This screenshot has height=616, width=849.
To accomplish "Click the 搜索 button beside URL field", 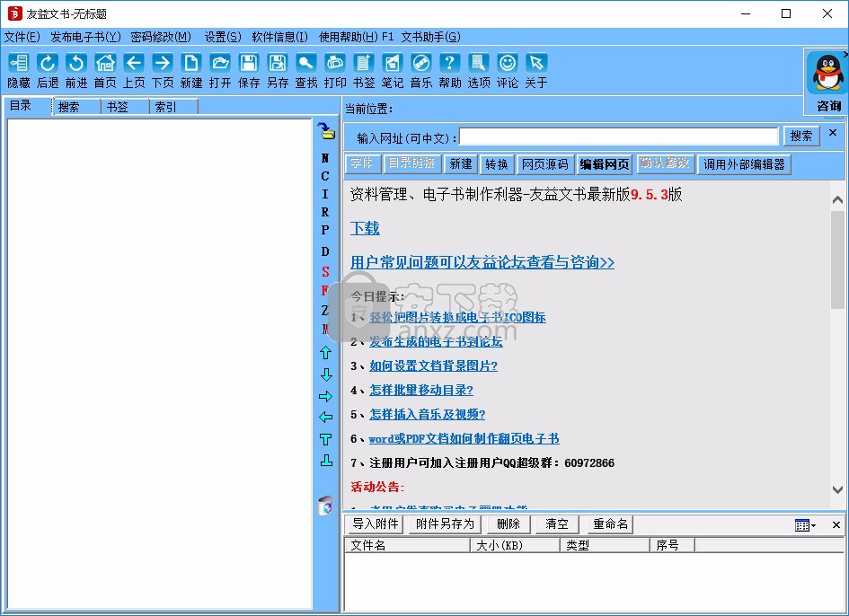I will tap(801, 136).
